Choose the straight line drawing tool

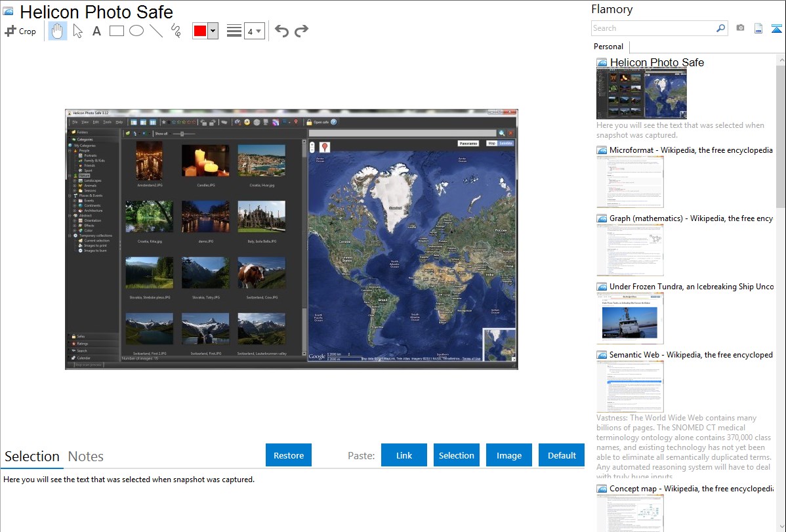pos(156,31)
